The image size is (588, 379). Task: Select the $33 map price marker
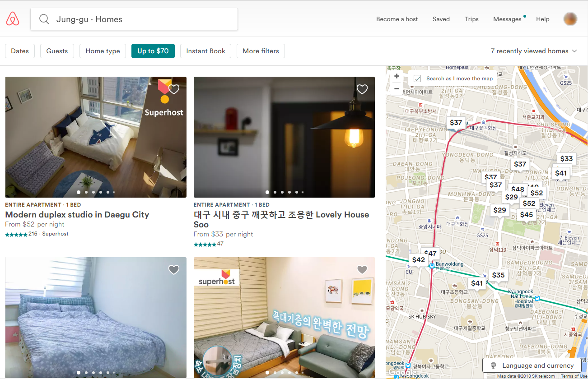point(566,158)
